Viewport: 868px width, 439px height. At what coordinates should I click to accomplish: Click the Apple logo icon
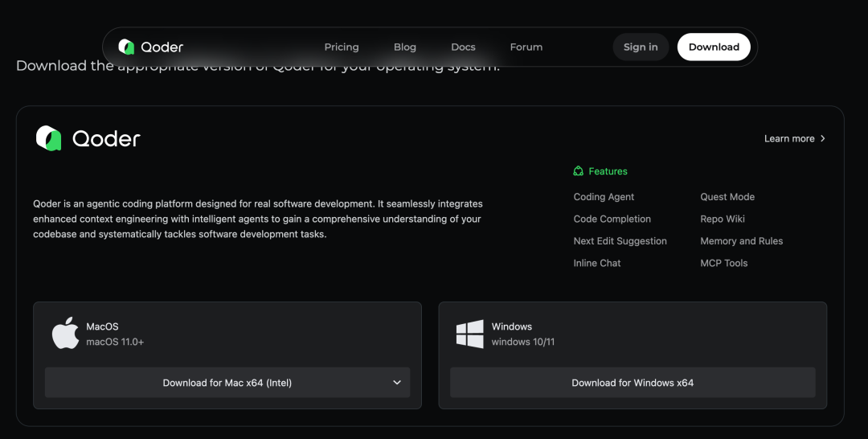click(65, 333)
